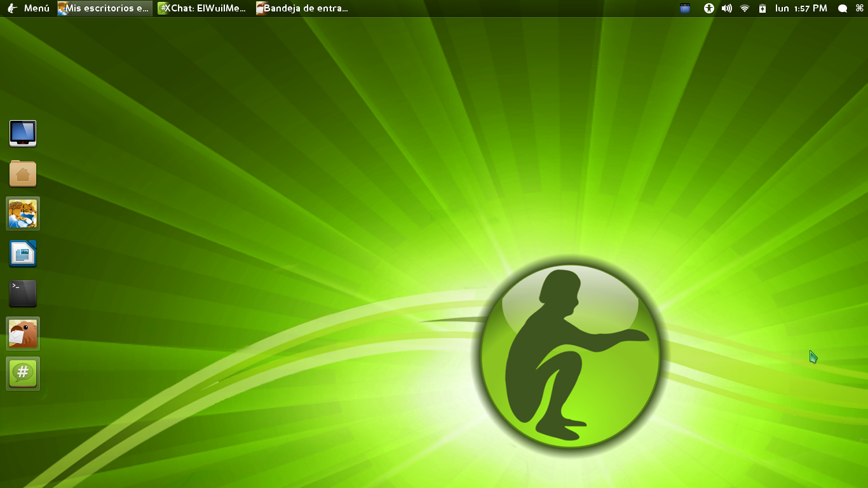Viewport: 868px width, 488px height.
Task: Click the gnu footprint logo beside Menú
Action: point(12,8)
